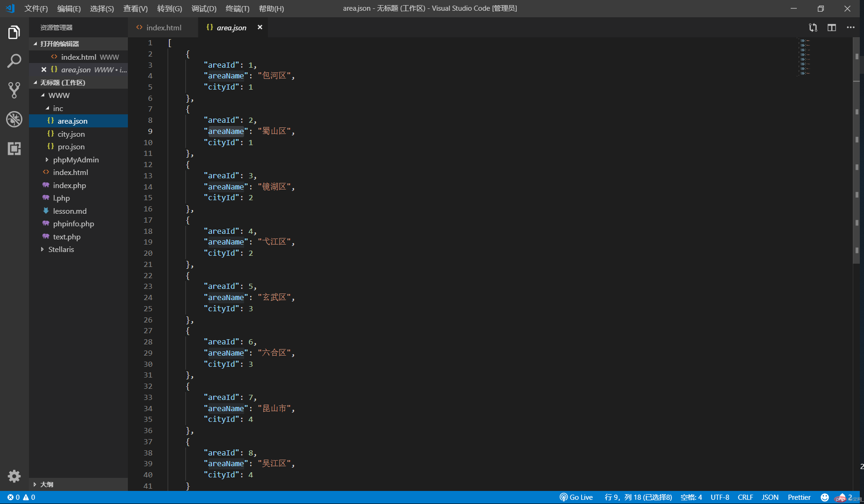Click line number 9 in gutter
The height and width of the screenshot is (504, 864).
point(150,131)
